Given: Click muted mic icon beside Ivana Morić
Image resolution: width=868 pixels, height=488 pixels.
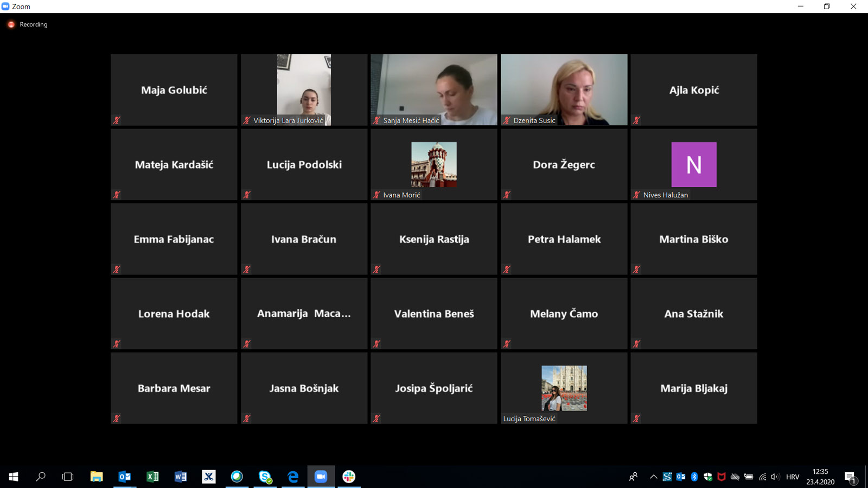Looking at the screenshot, I should pos(376,195).
